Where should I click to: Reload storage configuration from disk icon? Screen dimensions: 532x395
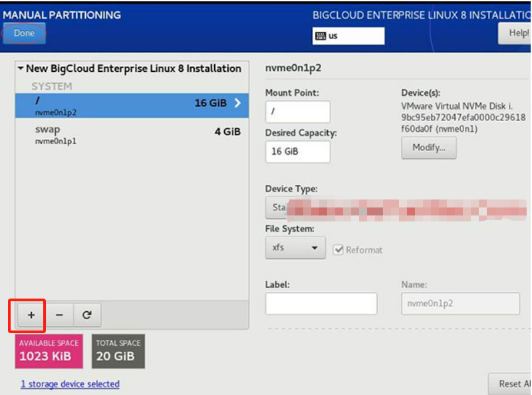tap(87, 315)
